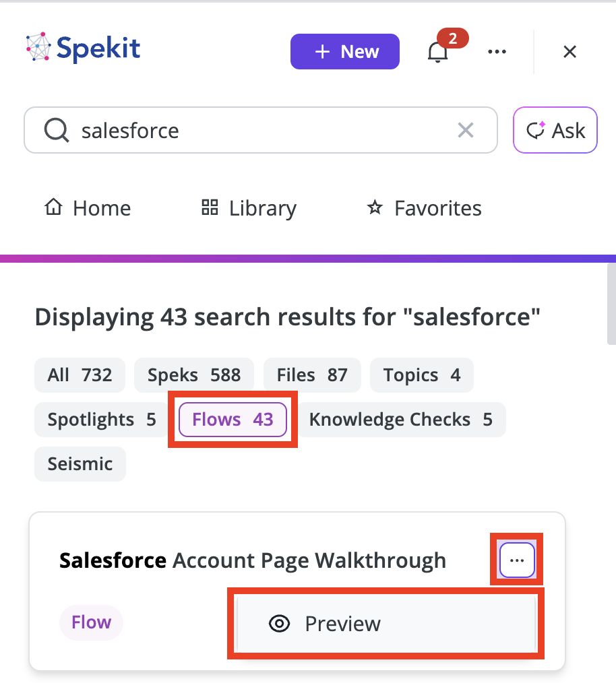616x683 pixels.
Task: Filter results by Files 87
Action: coord(312,375)
